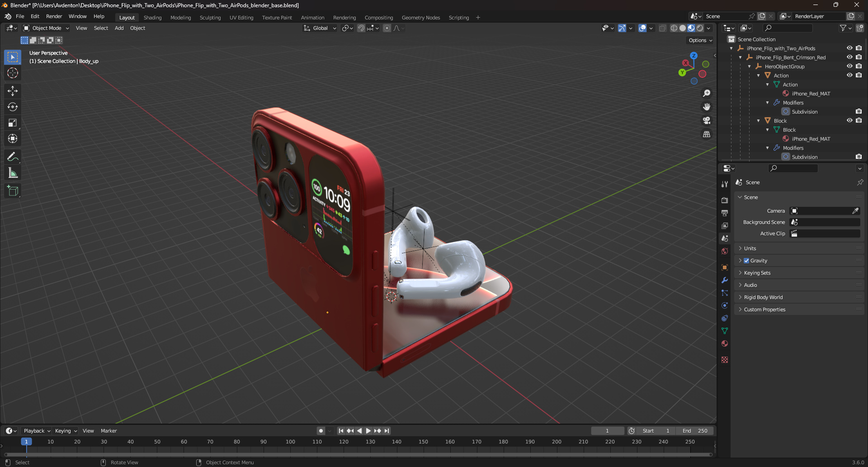Click the pan view hand icon
The image size is (868, 467).
[707, 107]
